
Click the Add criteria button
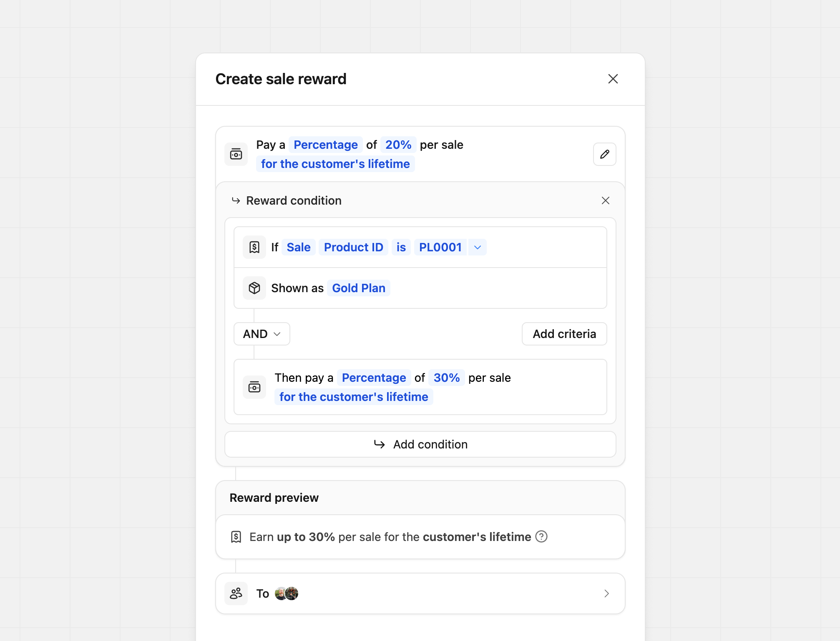pos(564,334)
